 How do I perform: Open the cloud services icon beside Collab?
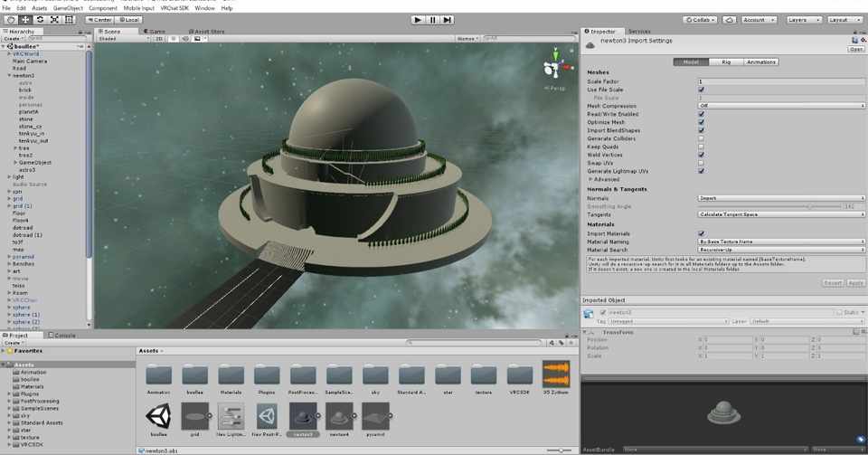(729, 19)
